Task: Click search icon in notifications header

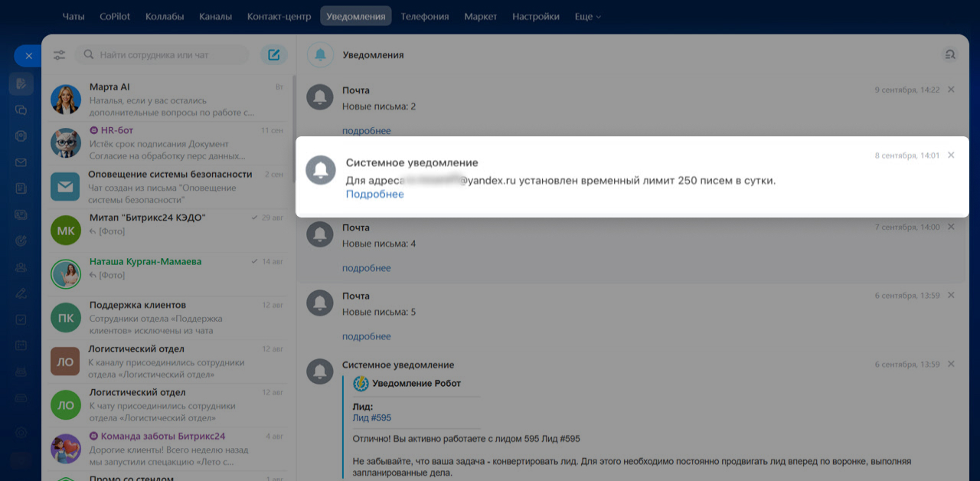Action: point(950,54)
